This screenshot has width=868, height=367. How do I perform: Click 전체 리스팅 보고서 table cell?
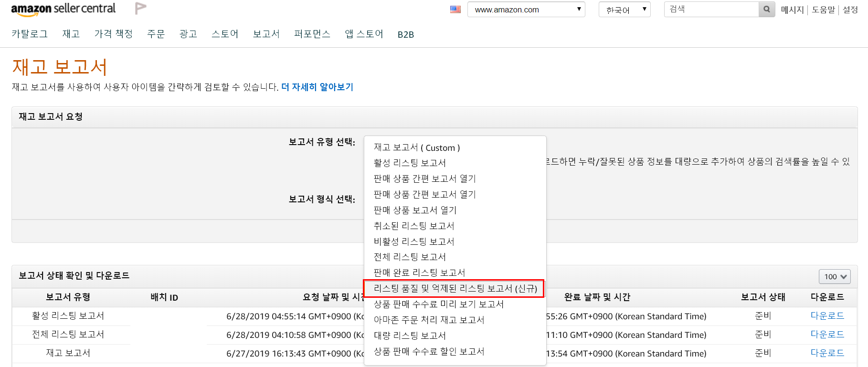tap(68, 335)
